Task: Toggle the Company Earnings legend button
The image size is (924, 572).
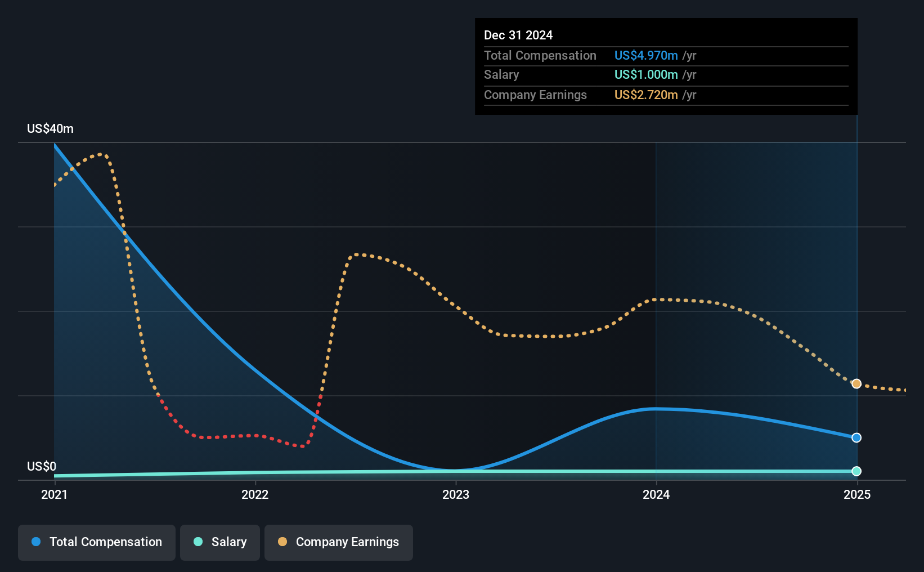Action: click(x=339, y=542)
